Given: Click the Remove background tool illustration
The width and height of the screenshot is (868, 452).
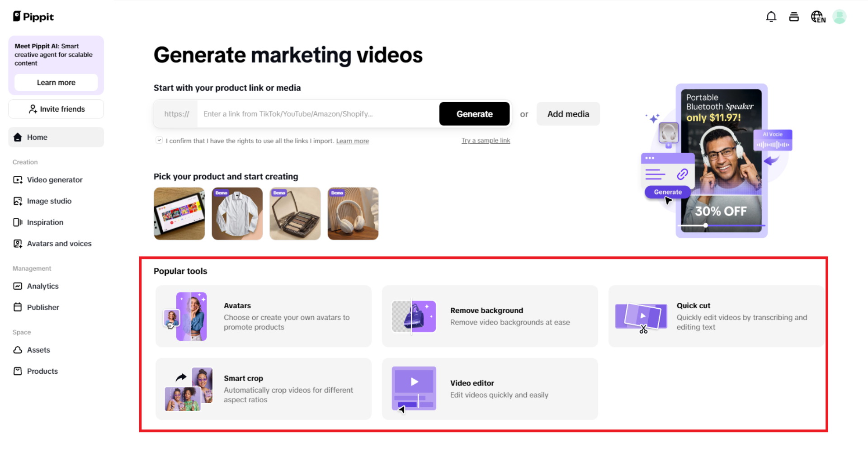Looking at the screenshot, I should (414, 316).
